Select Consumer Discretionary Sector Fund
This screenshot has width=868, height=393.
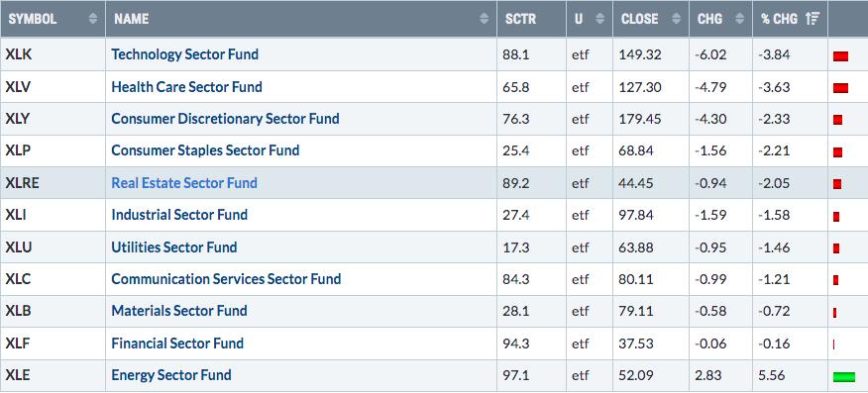click(x=225, y=119)
